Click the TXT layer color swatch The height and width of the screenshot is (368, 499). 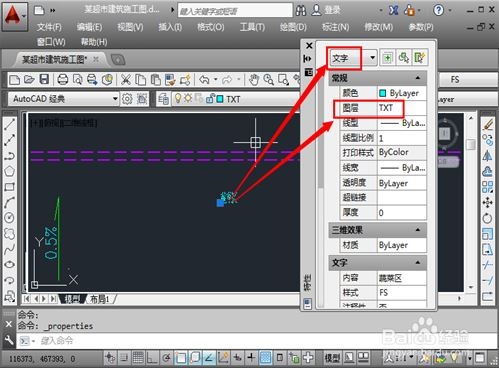pyautogui.click(x=220, y=99)
